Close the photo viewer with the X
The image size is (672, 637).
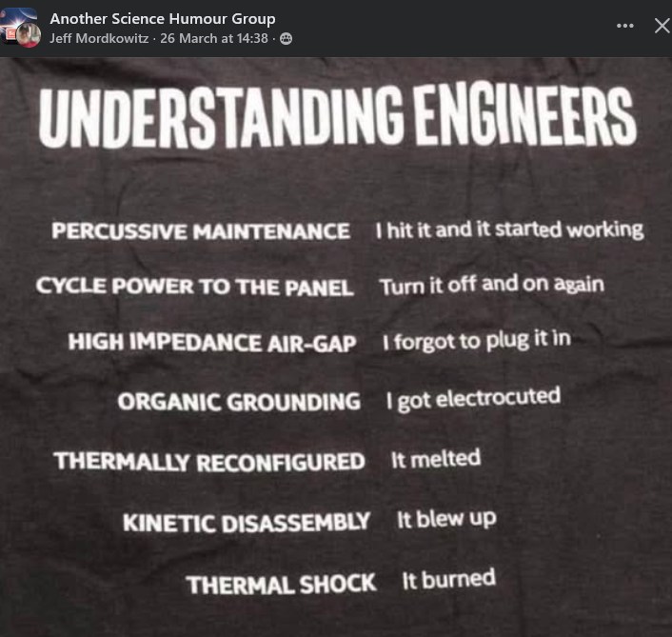pos(662,26)
